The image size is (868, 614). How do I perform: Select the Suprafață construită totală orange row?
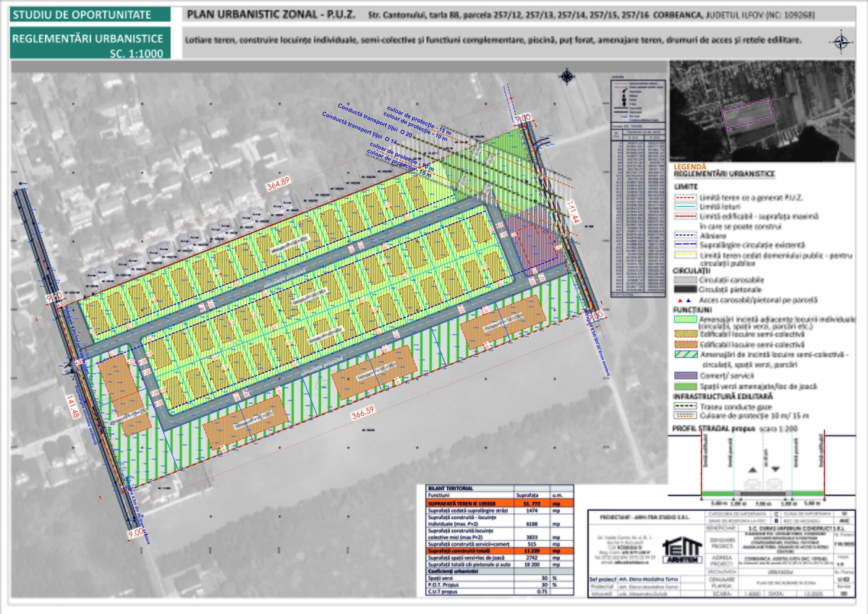point(498,552)
